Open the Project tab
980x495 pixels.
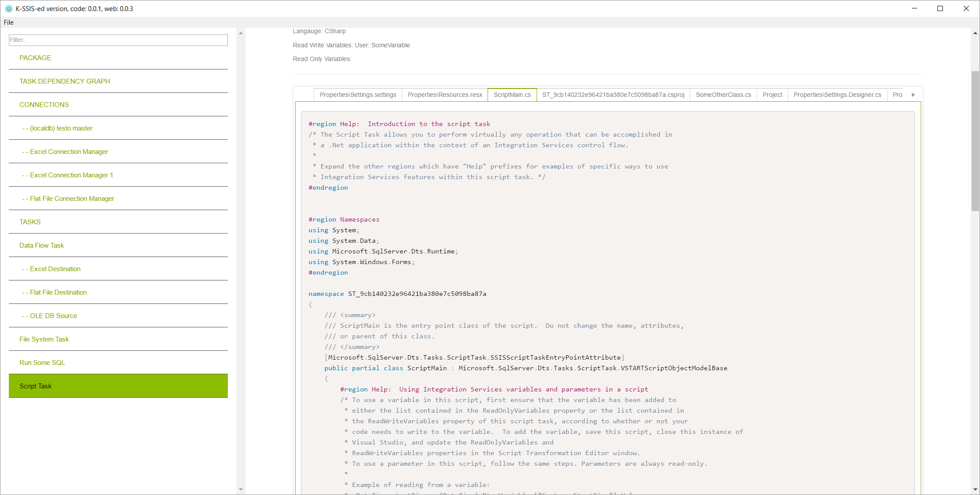pos(772,95)
